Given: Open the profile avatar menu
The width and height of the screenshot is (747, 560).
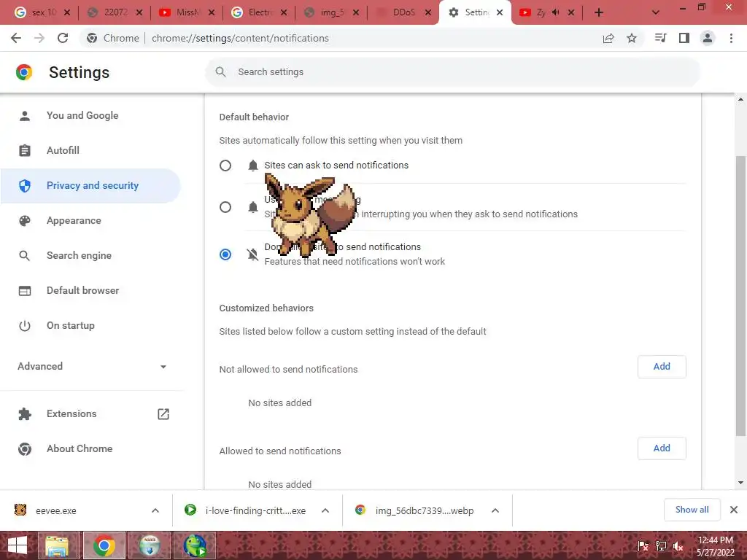Looking at the screenshot, I should pos(708,38).
